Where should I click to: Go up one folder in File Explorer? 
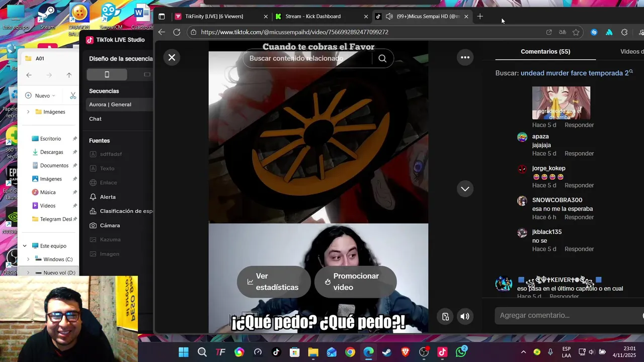69,75
